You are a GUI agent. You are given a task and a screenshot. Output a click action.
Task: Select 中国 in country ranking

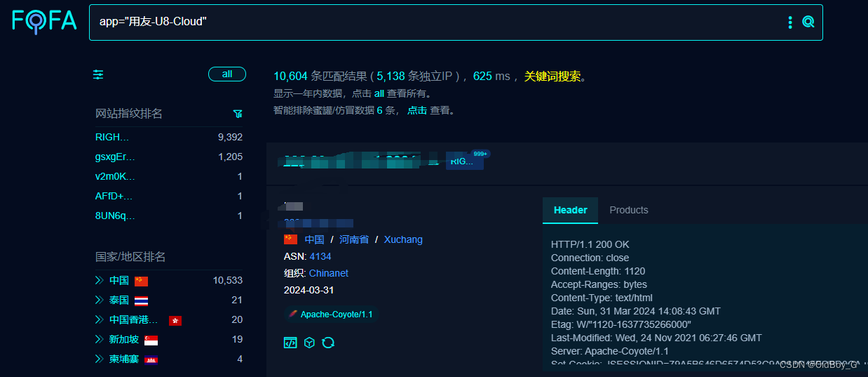tap(119, 280)
